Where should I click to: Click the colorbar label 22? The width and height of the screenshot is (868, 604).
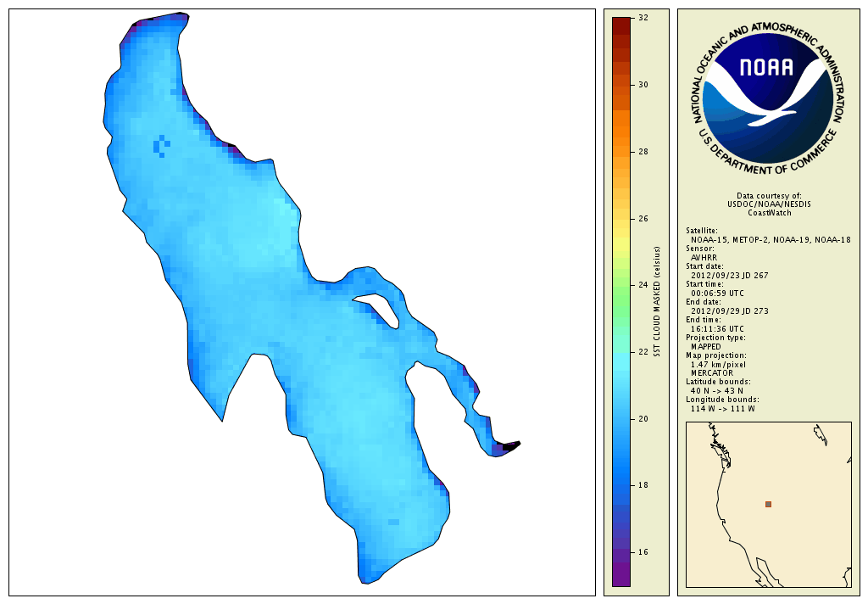click(x=643, y=352)
